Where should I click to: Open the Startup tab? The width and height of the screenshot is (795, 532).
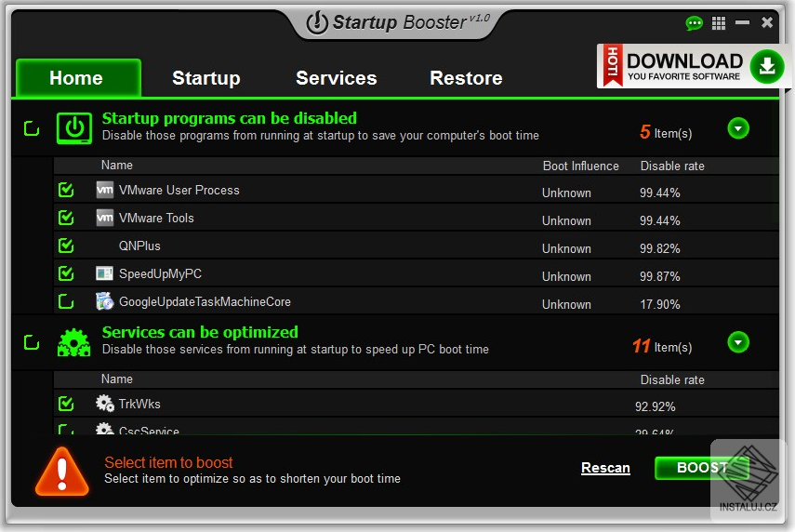(x=206, y=78)
